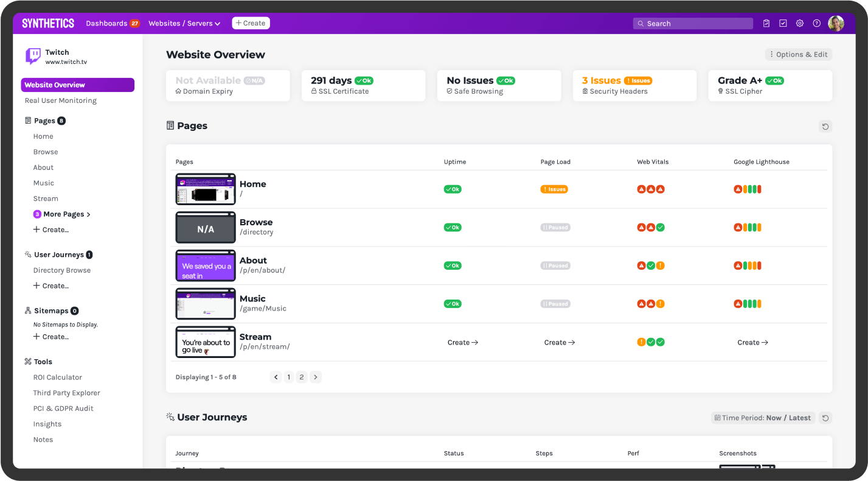The image size is (868, 481).
Task: Click the Create button in top bar
Action: pyautogui.click(x=251, y=23)
